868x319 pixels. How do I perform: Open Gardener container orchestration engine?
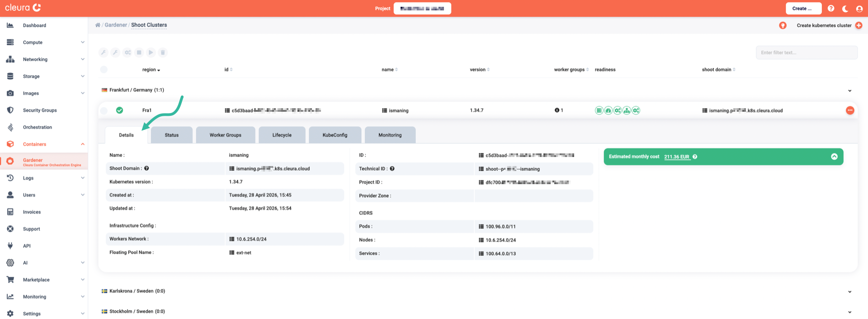44,162
